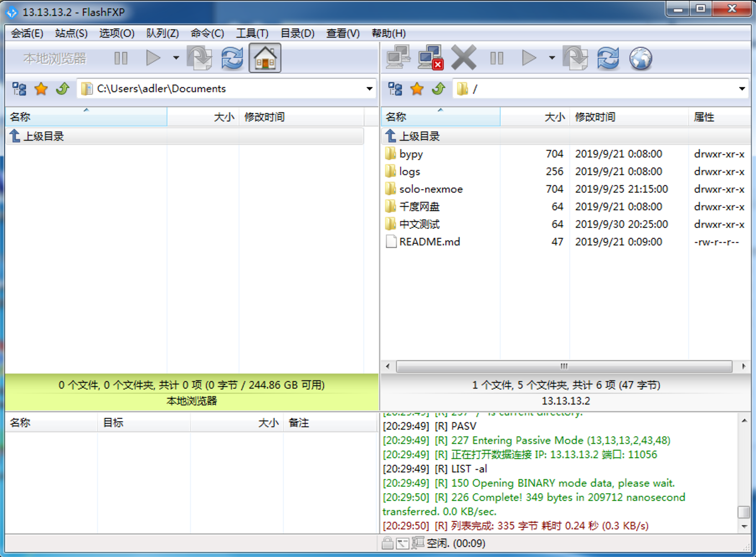Click the status bar icon beside the lock
Screen dimensions: 756x557
pos(403,543)
